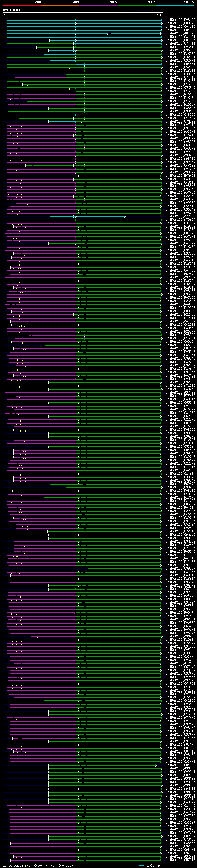The image size is (197, 868).
Task: Select the UniRef100_Q5ZF97 label
Action: point(180,423)
